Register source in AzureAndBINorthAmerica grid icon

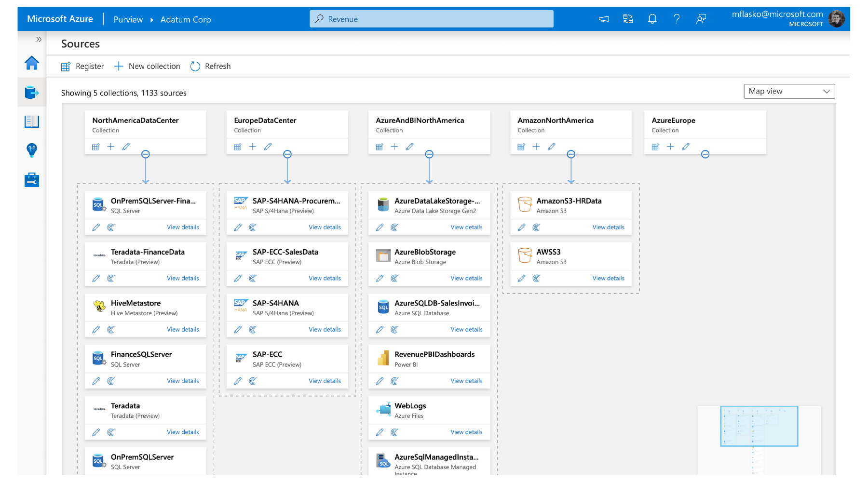point(379,147)
